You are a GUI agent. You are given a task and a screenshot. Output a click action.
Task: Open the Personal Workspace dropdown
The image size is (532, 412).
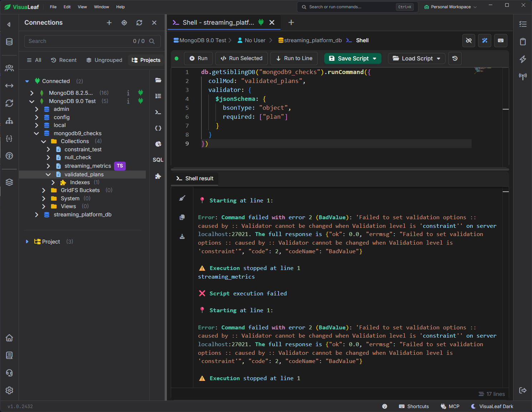450,7
